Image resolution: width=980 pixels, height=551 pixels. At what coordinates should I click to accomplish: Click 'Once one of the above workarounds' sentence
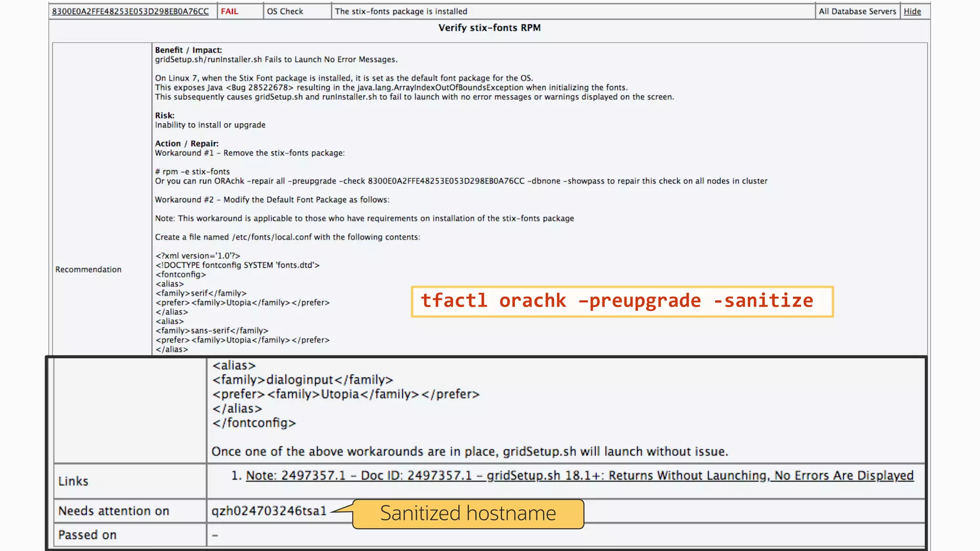470,452
